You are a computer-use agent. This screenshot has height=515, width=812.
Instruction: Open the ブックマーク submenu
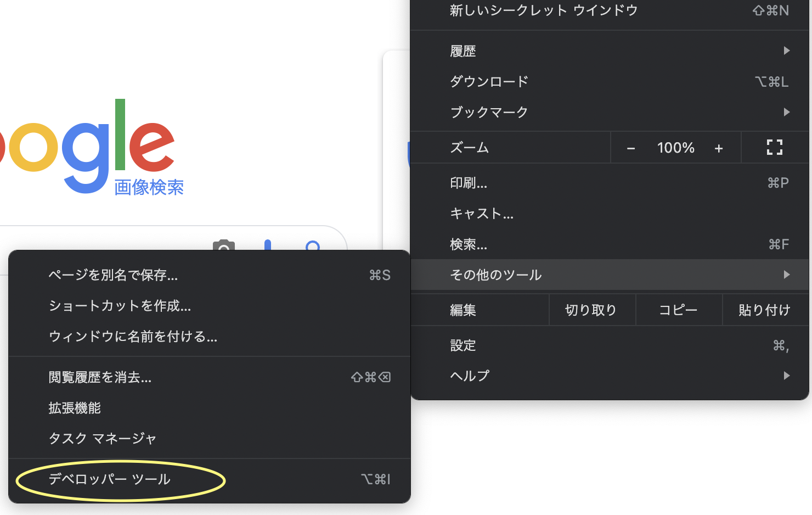click(x=610, y=113)
